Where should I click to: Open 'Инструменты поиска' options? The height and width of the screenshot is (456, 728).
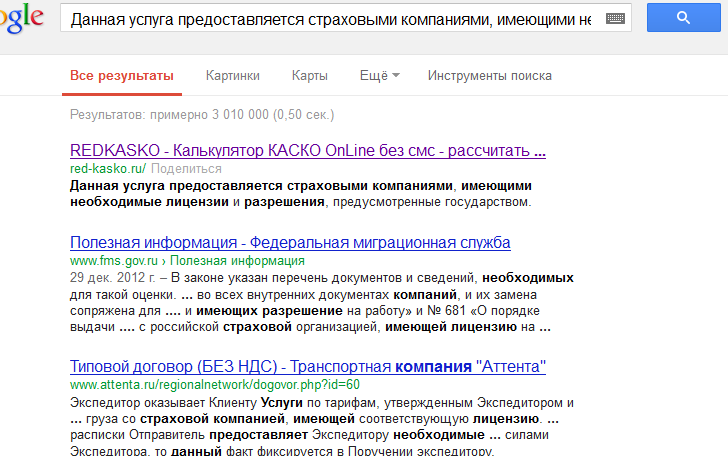489,76
